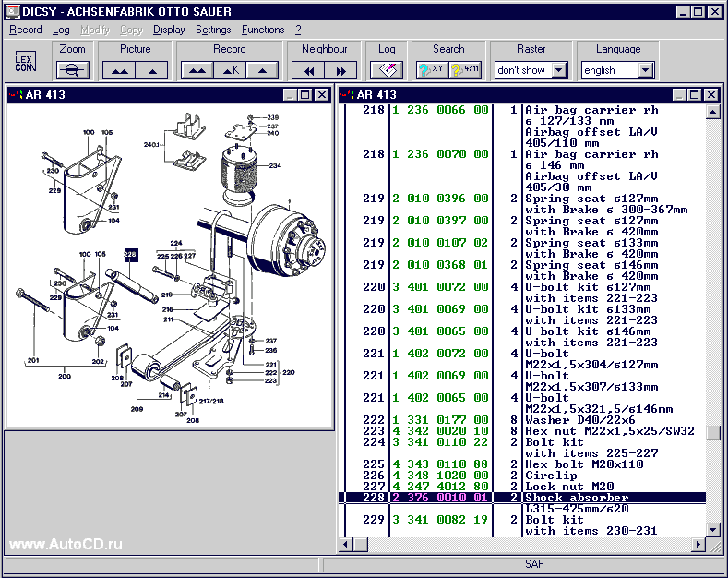The height and width of the screenshot is (578, 728).
Task: Click the parts list vertical scrollbar thumb
Action: (x=713, y=432)
